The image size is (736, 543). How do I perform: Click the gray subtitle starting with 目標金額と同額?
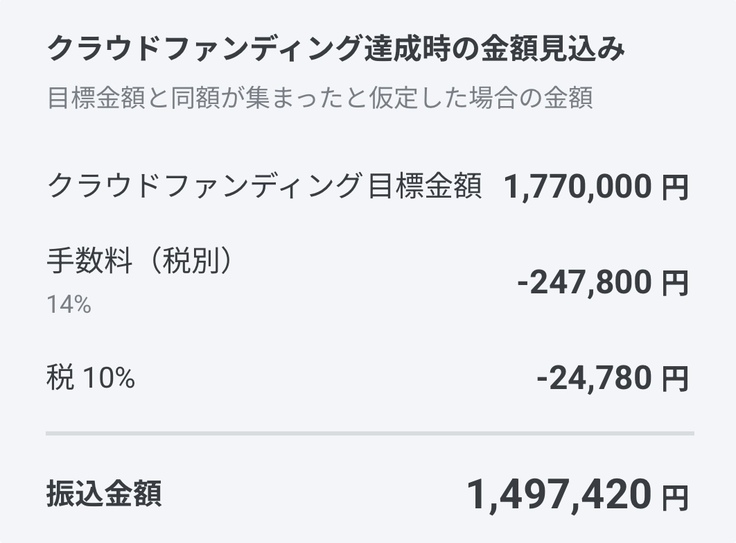click(319, 100)
